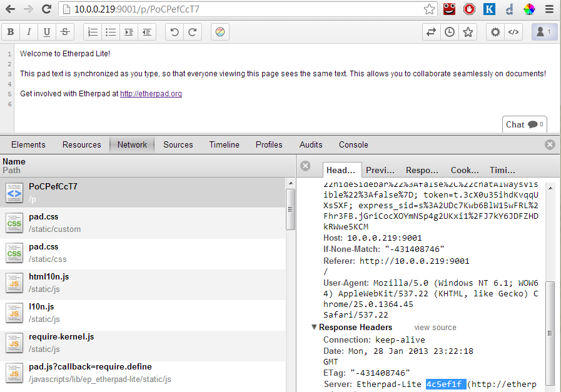Switch to the Sources tab

click(x=178, y=144)
